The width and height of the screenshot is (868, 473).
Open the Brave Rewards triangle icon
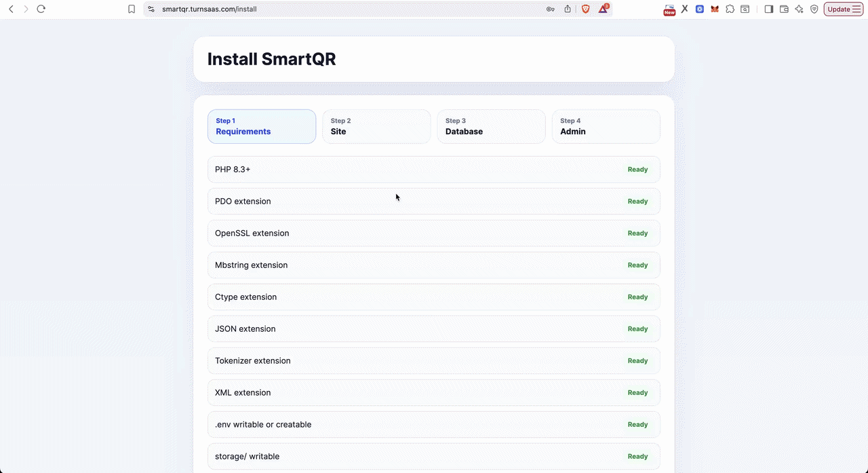point(603,9)
